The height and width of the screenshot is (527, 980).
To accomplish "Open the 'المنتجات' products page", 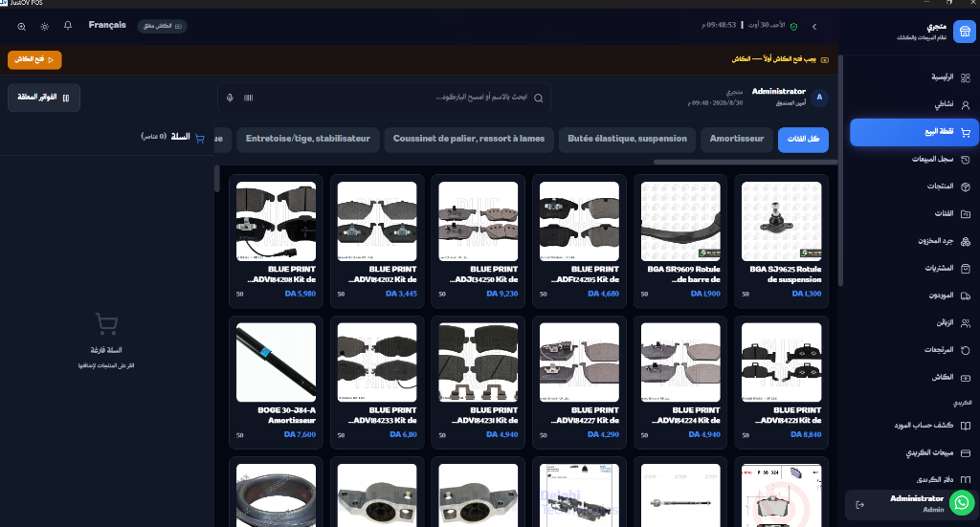I will 912,187.
